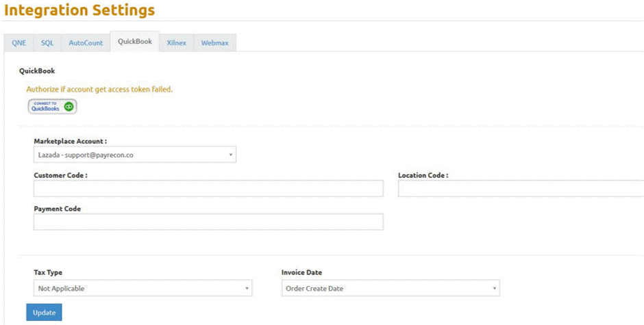Open the Marketplace Account dropdown
This screenshot has height=325, width=644.
click(x=135, y=155)
